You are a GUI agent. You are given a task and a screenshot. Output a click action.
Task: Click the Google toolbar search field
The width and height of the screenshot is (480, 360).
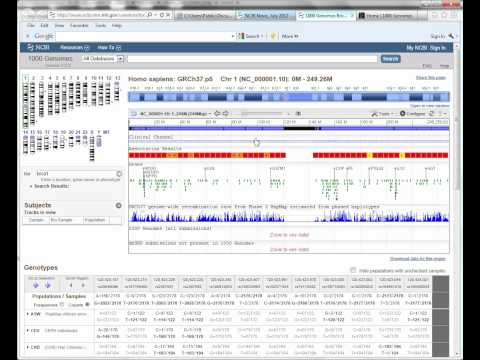pyautogui.click(x=143, y=36)
